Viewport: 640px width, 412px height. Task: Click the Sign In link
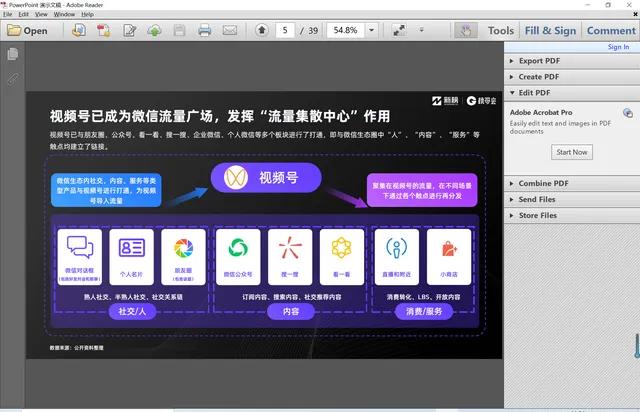618,47
